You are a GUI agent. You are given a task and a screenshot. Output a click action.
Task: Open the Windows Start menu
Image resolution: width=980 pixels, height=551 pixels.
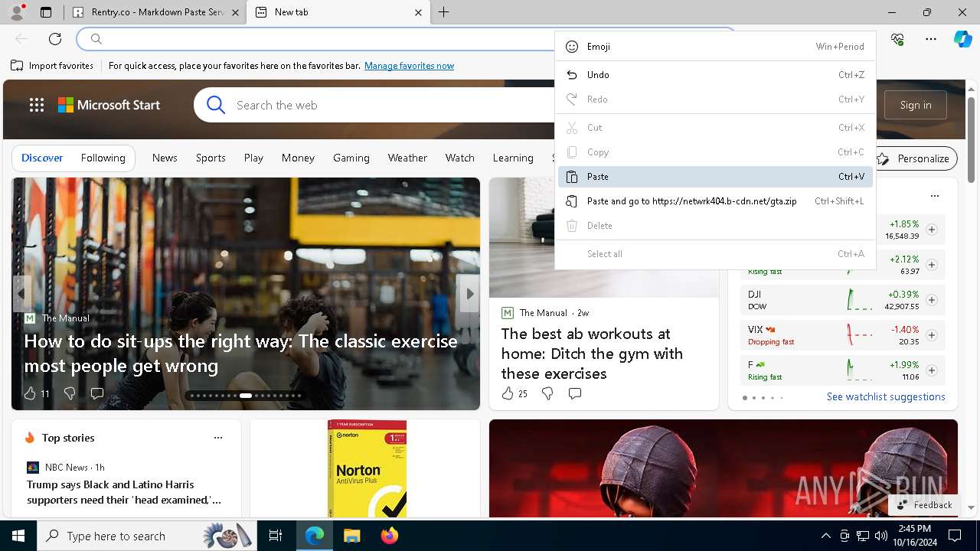pyautogui.click(x=18, y=536)
